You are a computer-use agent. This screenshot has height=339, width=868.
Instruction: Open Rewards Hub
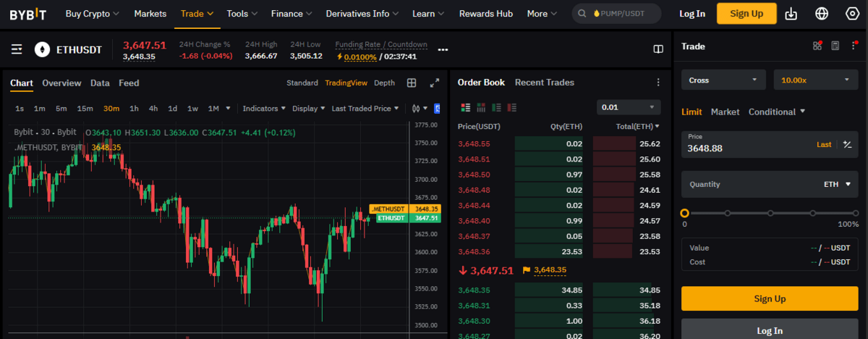click(x=486, y=14)
